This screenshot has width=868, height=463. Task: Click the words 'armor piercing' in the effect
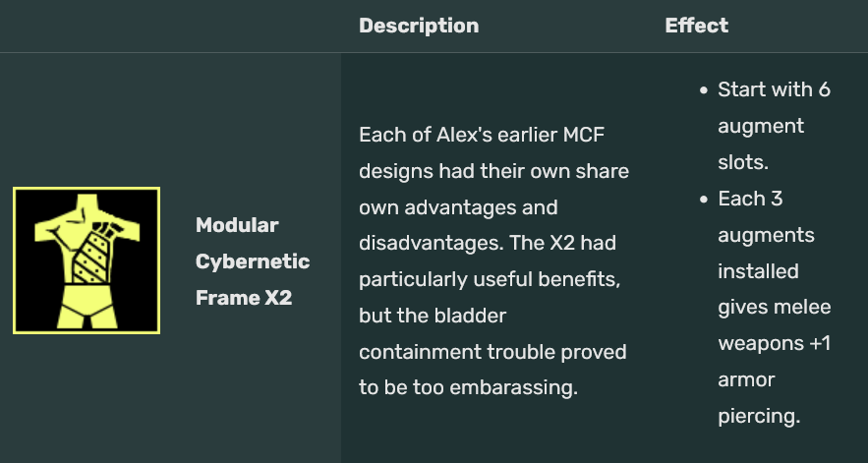coord(757,397)
